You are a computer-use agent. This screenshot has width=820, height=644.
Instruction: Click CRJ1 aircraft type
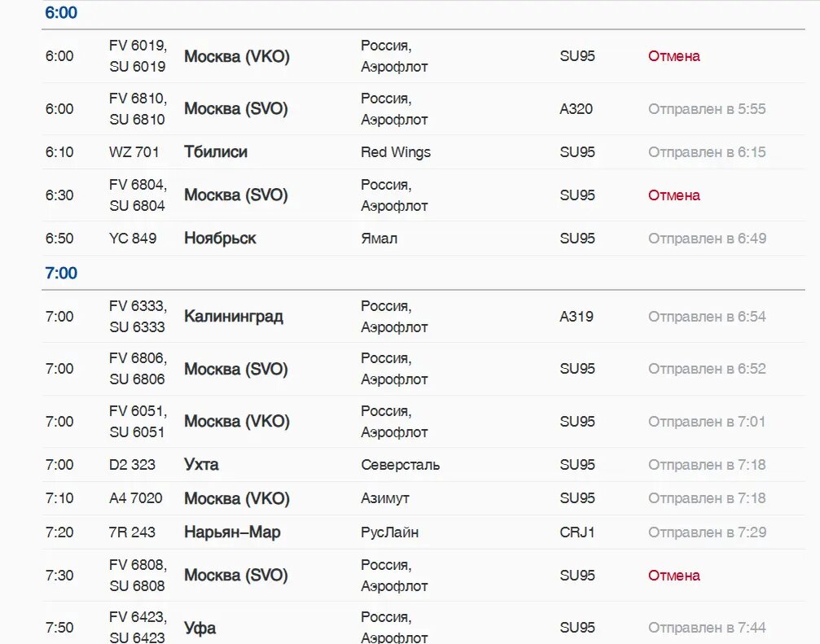click(x=577, y=532)
